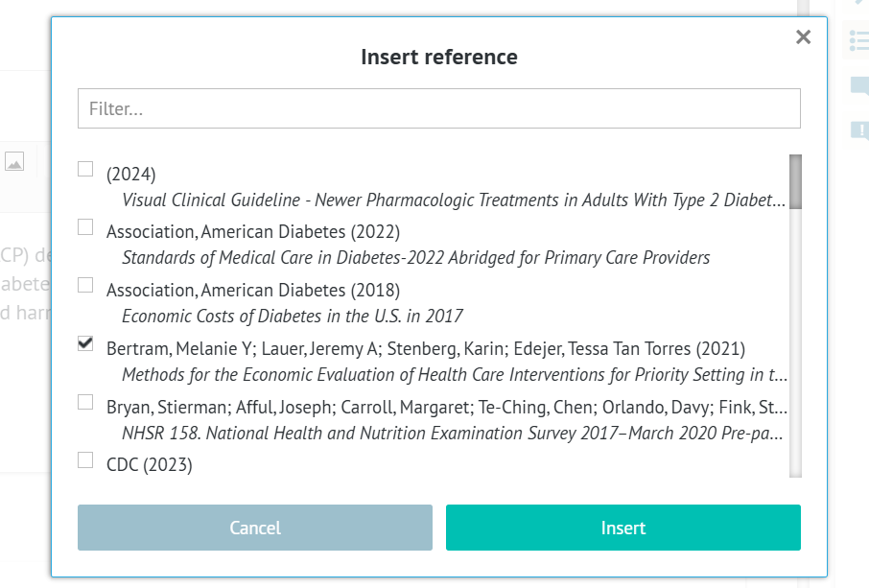The image size is (869, 588).
Task: Select 'NHSR 158' survey reference title
Action: [452, 433]
